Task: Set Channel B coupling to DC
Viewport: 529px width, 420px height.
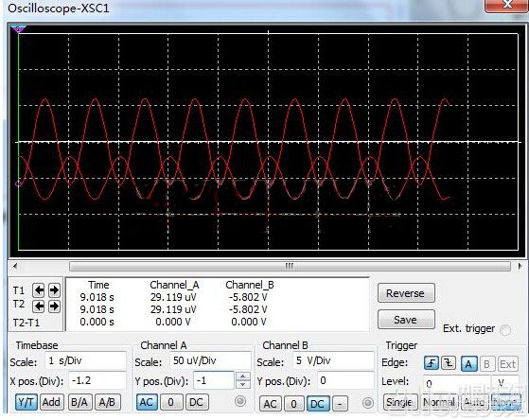Action: pyautogui.click(x=317, y=404)
